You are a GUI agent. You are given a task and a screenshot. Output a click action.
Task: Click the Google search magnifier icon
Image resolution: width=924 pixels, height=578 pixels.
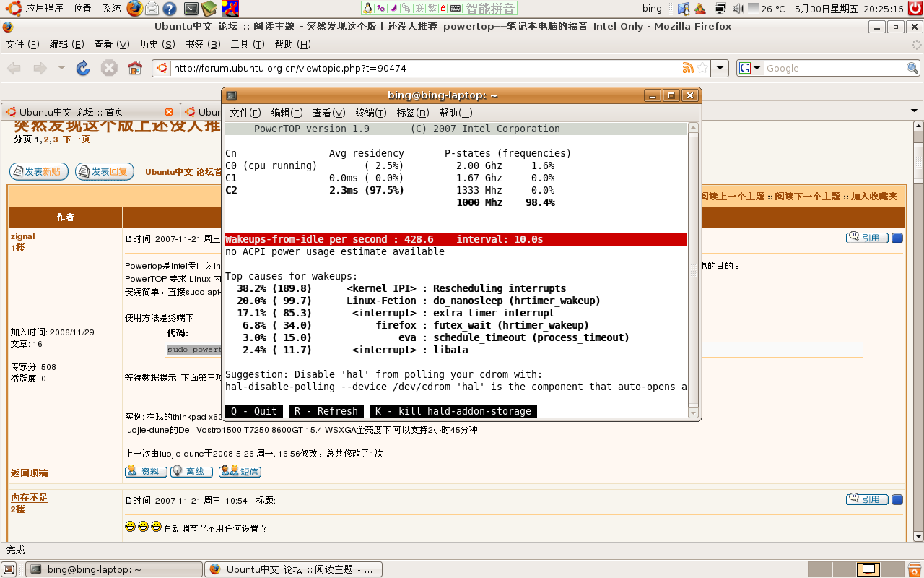coord(912,68)
